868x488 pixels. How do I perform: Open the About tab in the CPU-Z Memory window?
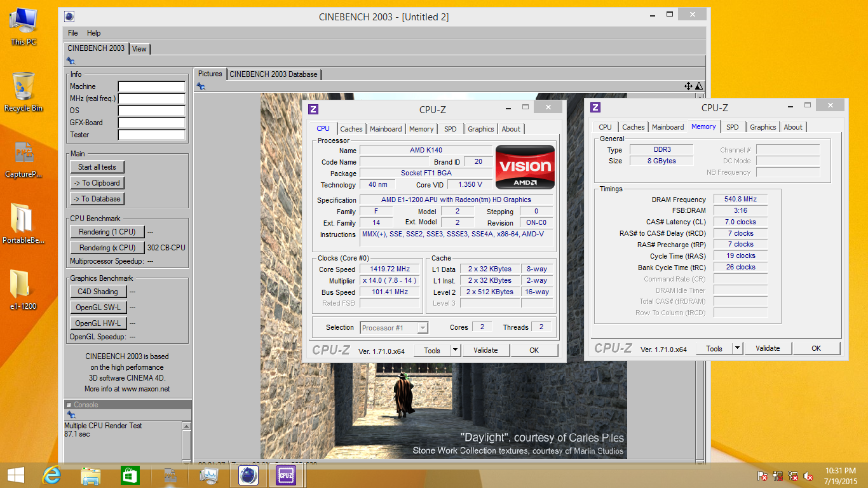(793, 127)
